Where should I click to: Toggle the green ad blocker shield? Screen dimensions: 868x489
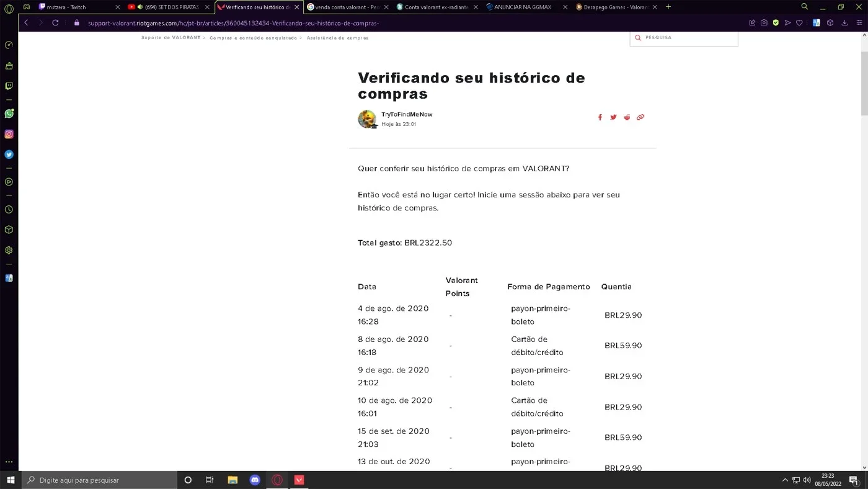coord(776,23)
